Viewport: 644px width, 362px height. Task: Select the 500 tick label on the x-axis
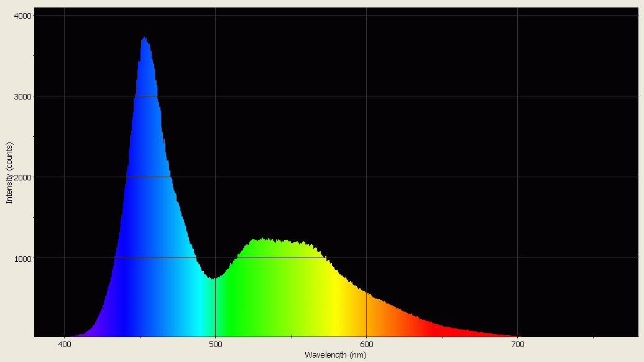216,343
